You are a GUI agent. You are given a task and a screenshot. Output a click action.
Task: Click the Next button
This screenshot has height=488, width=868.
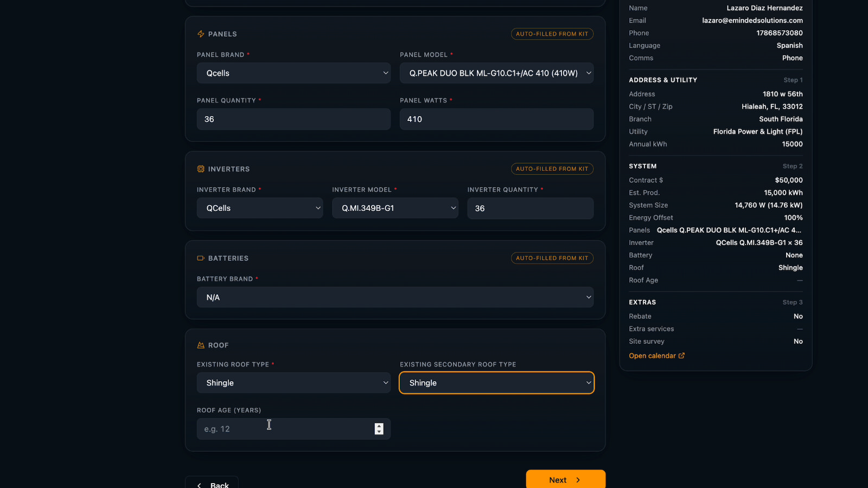coord(565,479)
